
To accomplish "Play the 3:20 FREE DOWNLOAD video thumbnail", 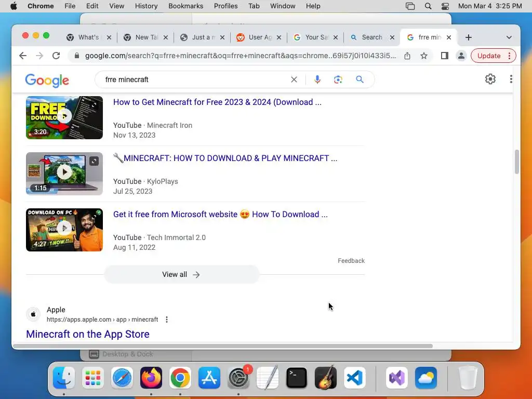I will point(64,117).
